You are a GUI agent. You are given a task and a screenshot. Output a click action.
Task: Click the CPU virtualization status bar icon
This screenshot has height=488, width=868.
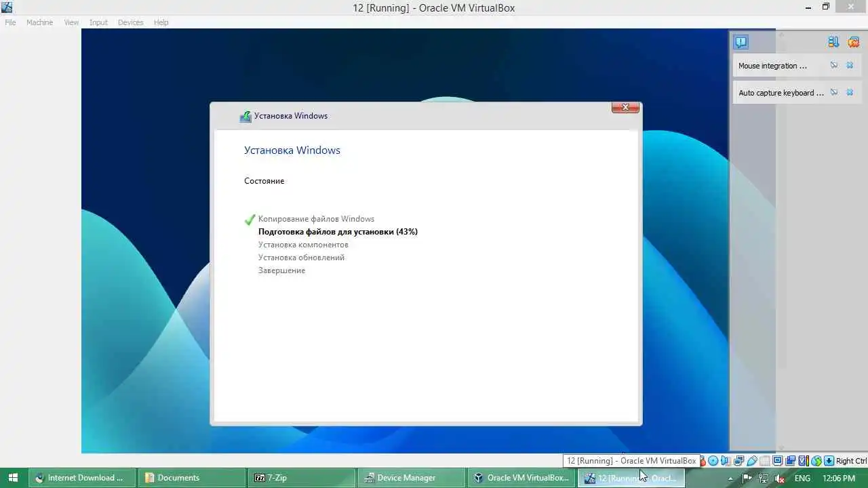804,461
